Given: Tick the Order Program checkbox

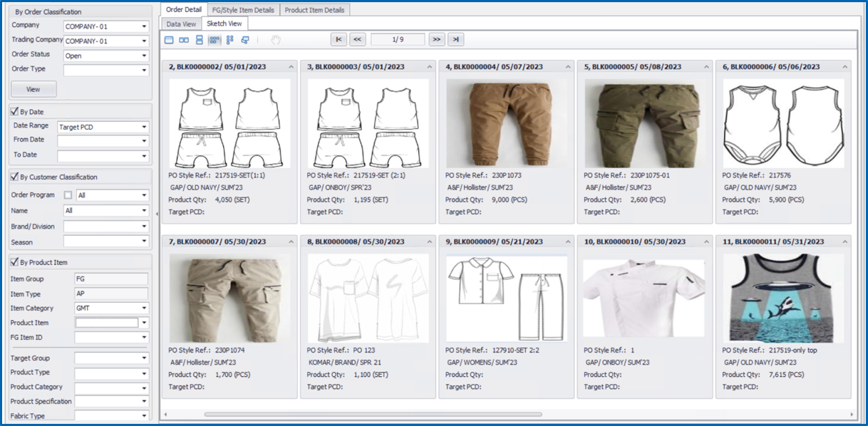Looking at the screenshot, I should tap(68, 195).
